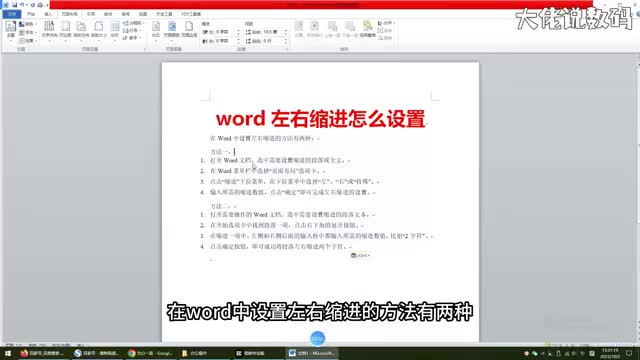The width and height of the screenshot is (640, 360).
Task: Open theme Fonts (字体) dropdown
Action: pyautogui.click(x=28, y=32)
